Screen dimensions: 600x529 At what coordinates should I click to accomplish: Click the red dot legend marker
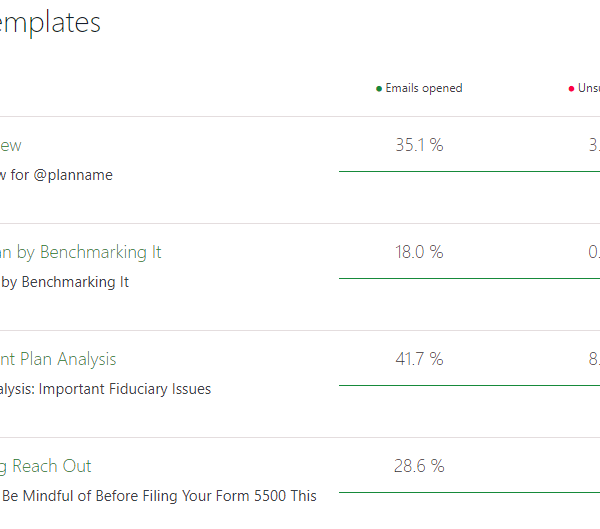571,89
